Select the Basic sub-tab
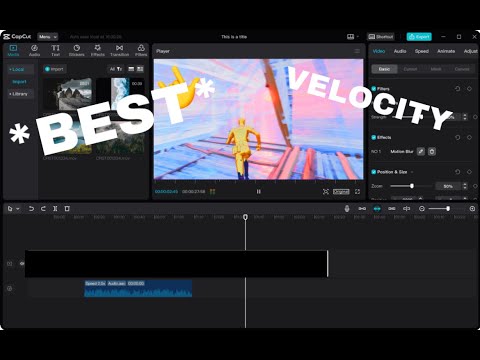The width and height of the screenshot is (480, 360). pyautogui.click(x=384, y=69)
